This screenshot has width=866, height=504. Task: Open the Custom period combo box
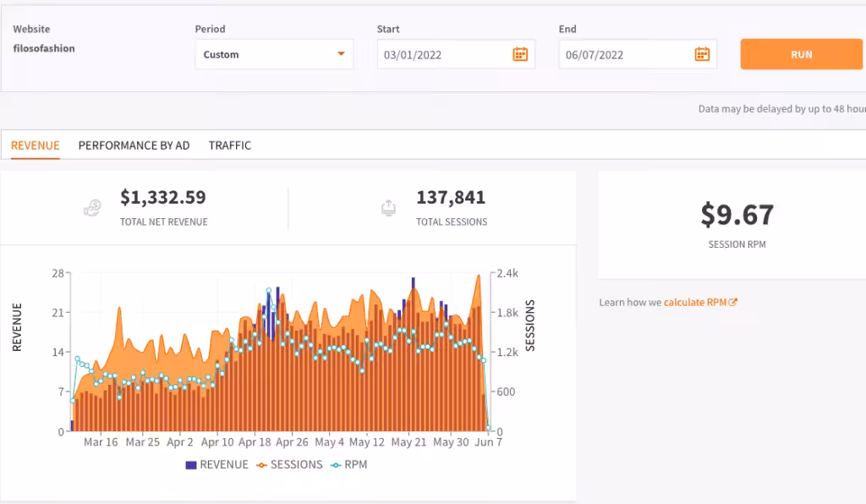(274, 54)
